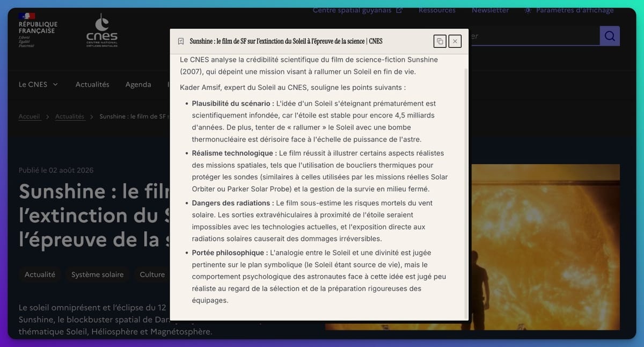Open the Agenda navigation item

coord(138,84)
